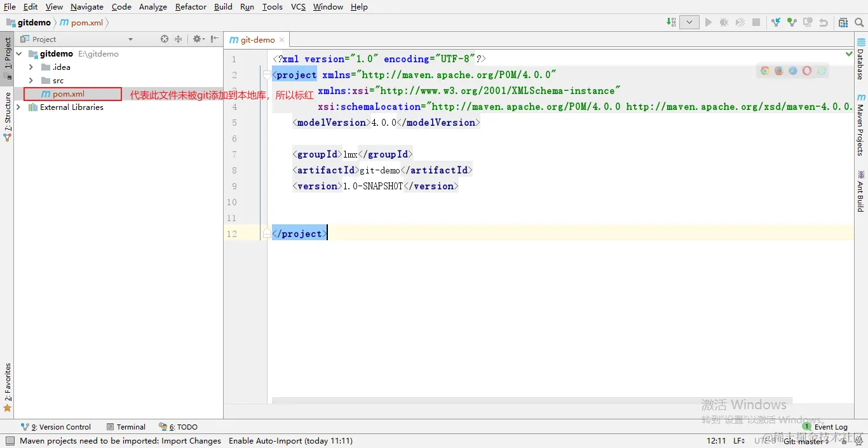Open the Navigate menu
Screen dimensions: 868x448
coord(87,6)
